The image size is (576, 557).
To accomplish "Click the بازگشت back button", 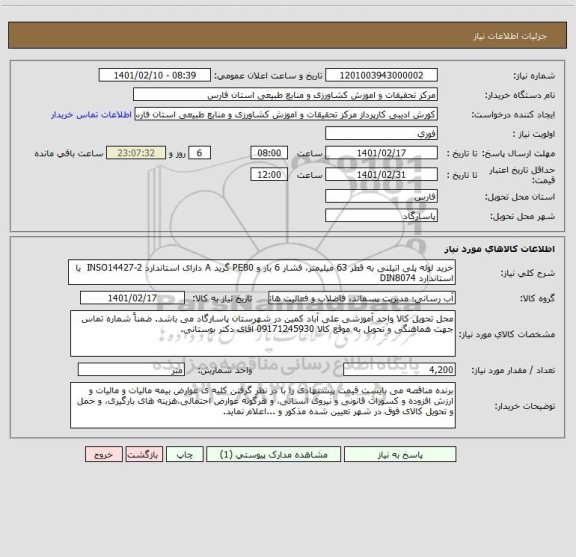I will pyautogui.click(x=144, y=454).
